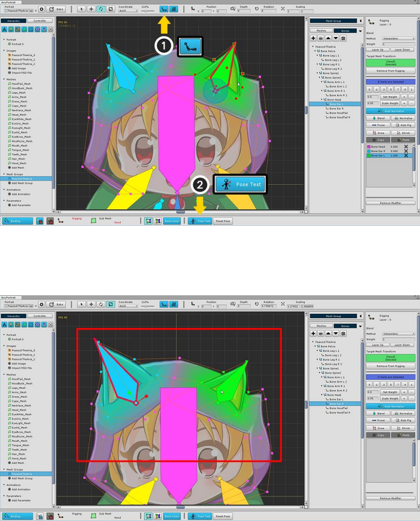Open Method Interpolation dropdown in upper screenshot
This screenshot has width=420, height=521.
[399, 39]
